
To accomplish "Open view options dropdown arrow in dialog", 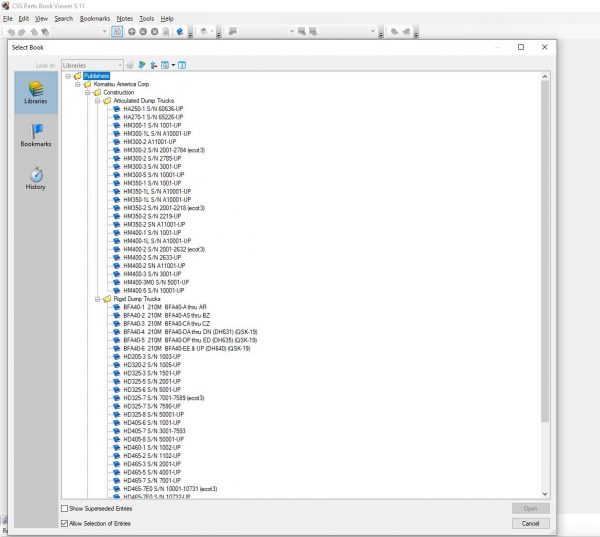I will [x=173, y=65].
